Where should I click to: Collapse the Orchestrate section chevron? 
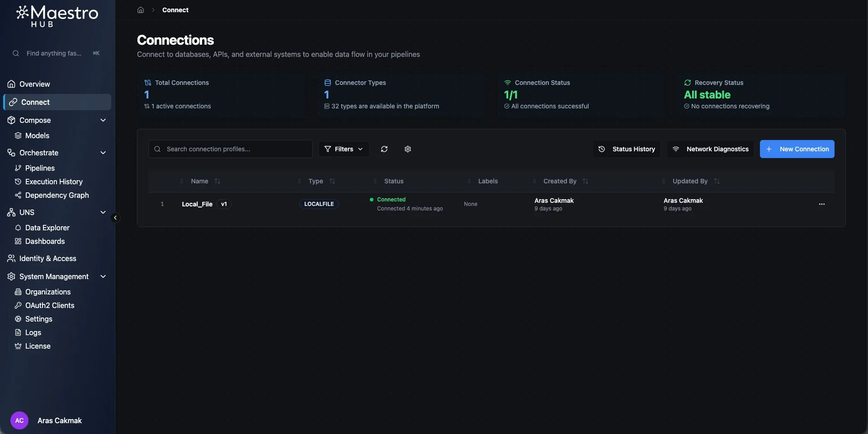click(103, 153)
